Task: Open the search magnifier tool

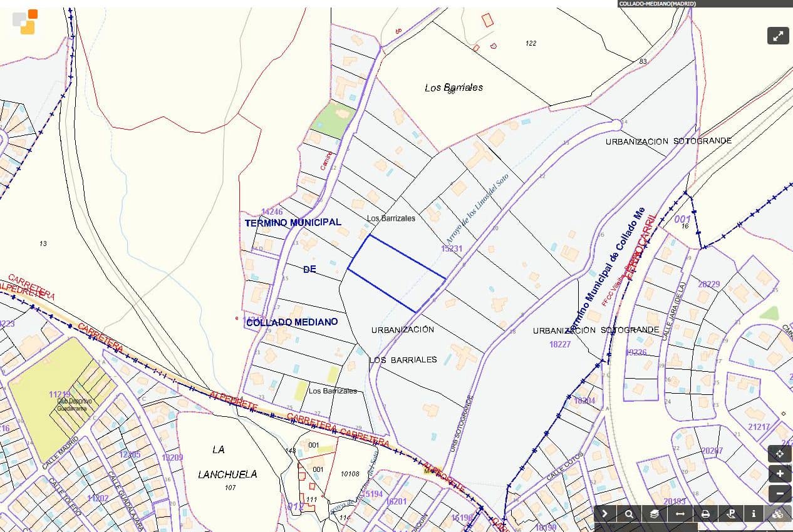Action: (629, 514)
